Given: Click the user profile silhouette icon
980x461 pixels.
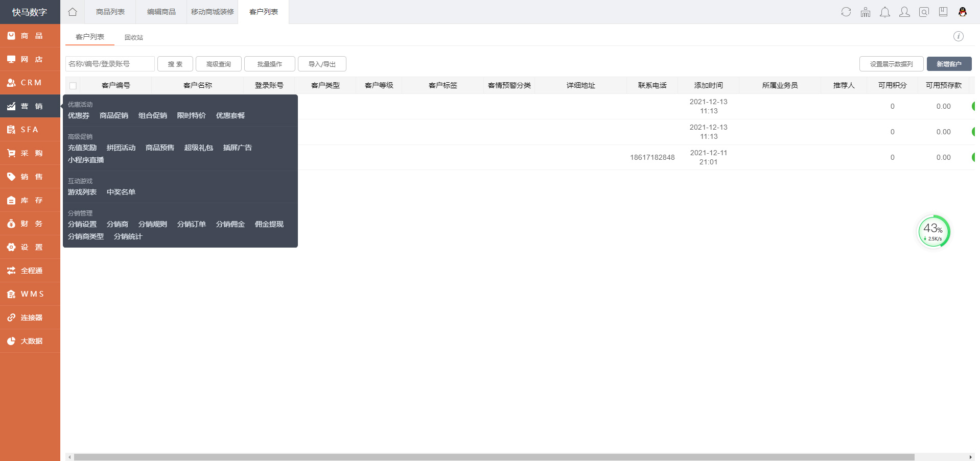Looking at the screenshot, I should coord(904,12).
